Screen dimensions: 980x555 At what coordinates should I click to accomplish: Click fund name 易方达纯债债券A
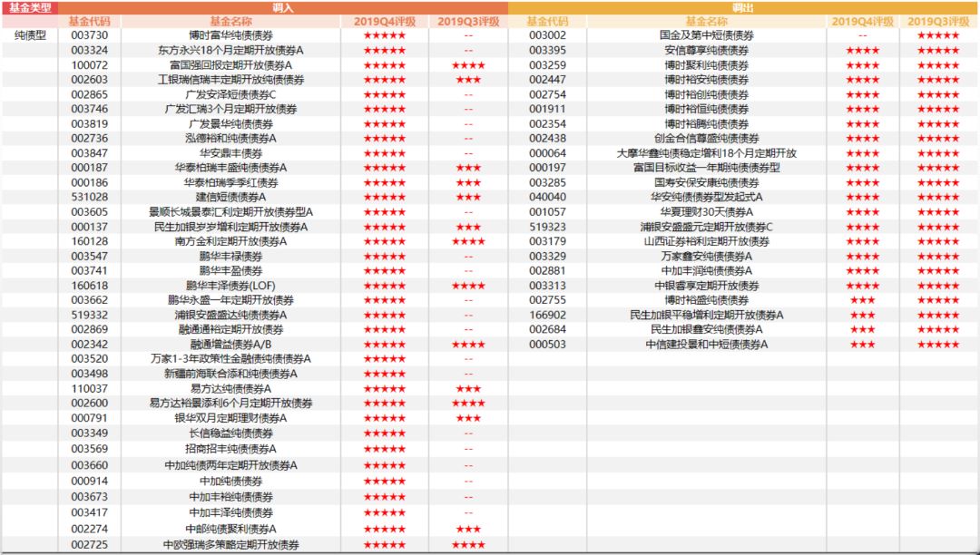click(x=231, y=389)
